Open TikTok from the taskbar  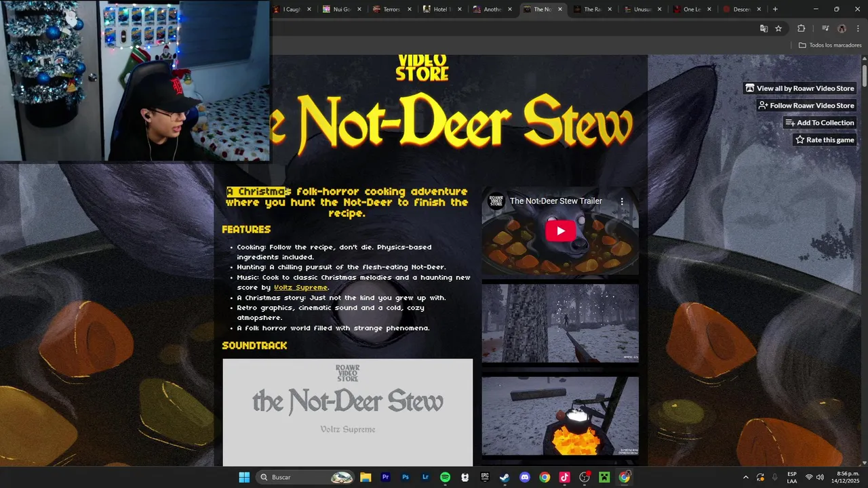click(564, 477)
